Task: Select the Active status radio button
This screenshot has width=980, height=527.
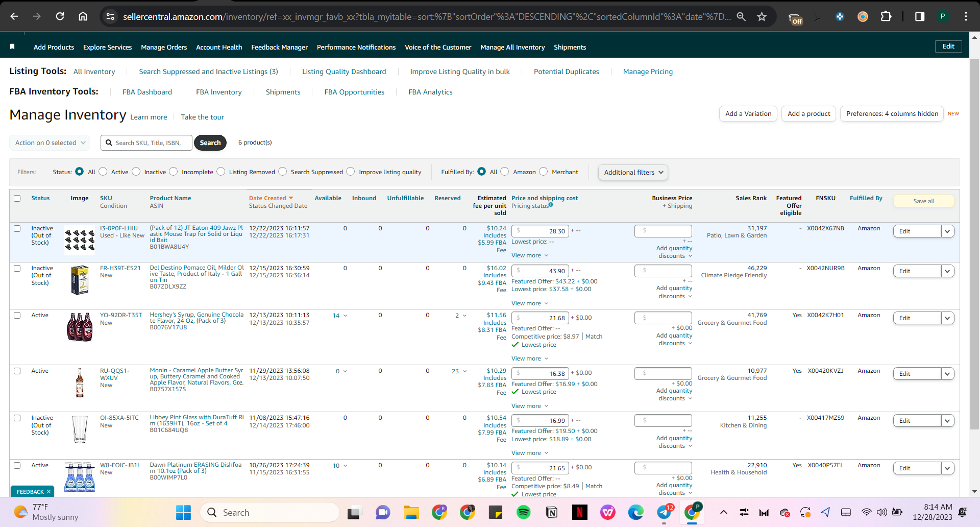Action: point(103,172)
